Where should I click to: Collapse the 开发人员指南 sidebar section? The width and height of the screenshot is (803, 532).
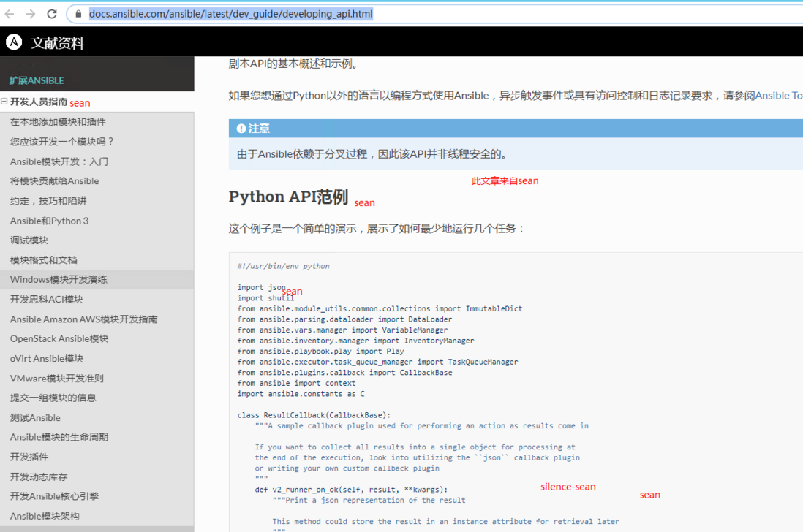point(4,102)
